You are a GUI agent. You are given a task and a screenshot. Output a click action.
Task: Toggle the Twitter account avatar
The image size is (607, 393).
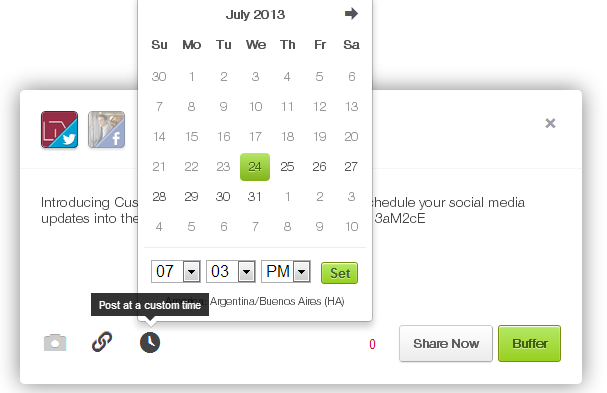[60, 130]
